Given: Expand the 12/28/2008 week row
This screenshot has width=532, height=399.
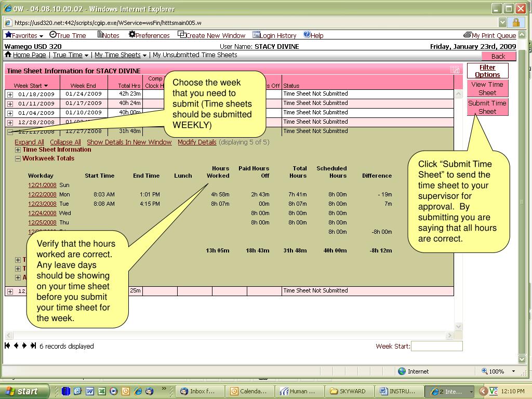Looking at the screenshot, I should tap(10, 123).
